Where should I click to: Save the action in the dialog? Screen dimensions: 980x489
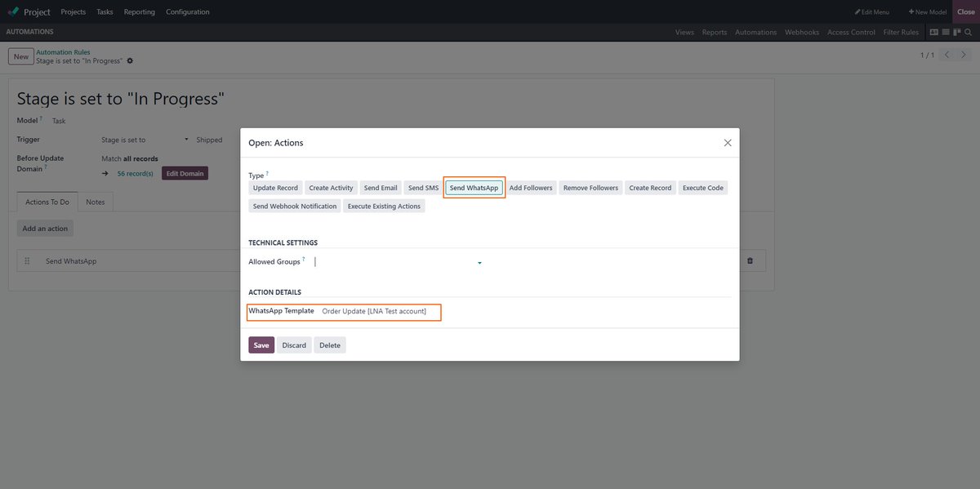(261, 345)
